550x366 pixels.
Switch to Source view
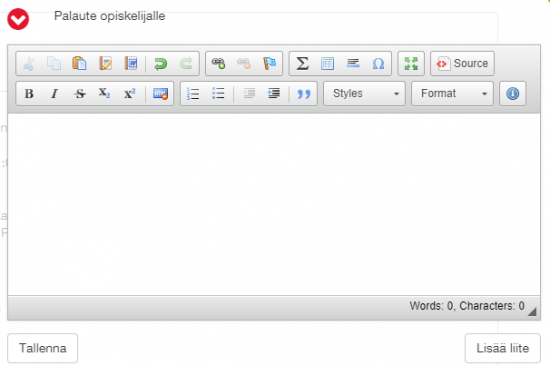(462, 64)
